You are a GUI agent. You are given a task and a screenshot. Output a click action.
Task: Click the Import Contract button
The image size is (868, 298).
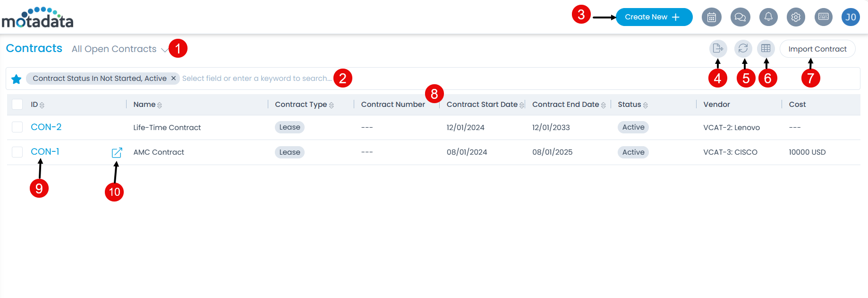(x=817, y=49)
